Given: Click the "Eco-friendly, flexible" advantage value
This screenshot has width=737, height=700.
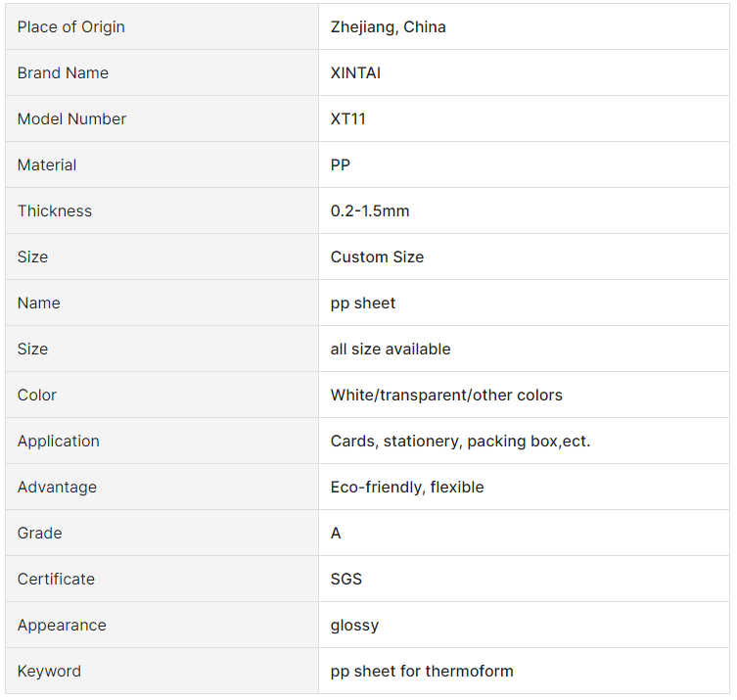Looking at the screenshot, I should (407, 488).
